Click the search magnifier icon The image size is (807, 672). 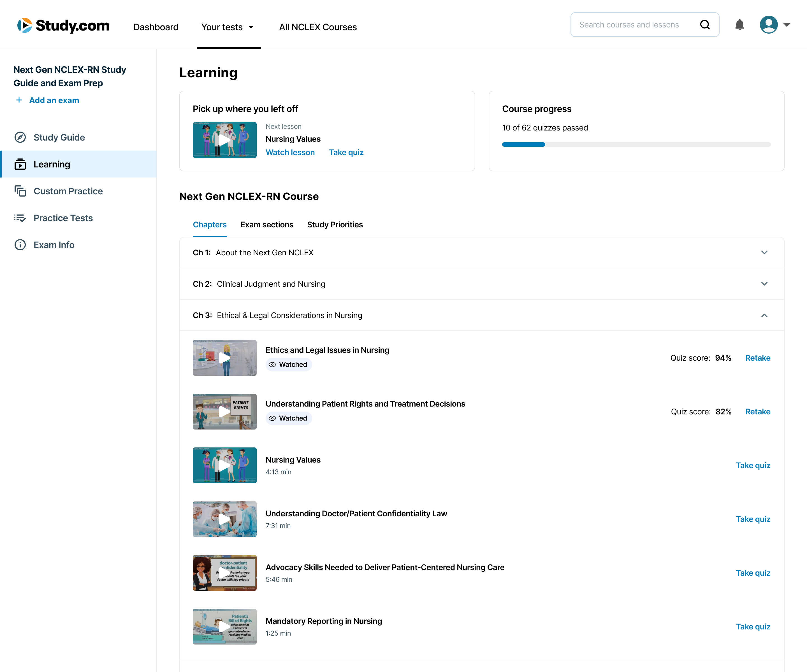click(x=705, y=25)
